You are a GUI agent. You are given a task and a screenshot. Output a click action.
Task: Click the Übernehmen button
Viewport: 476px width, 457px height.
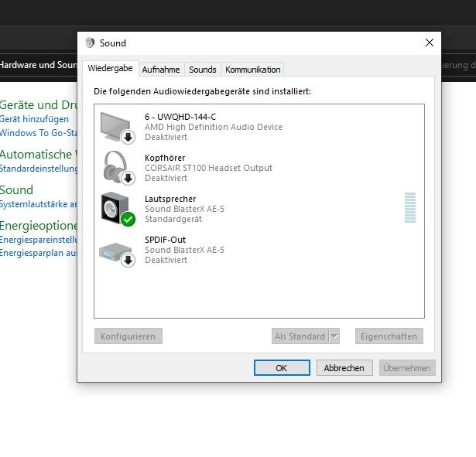407,368
